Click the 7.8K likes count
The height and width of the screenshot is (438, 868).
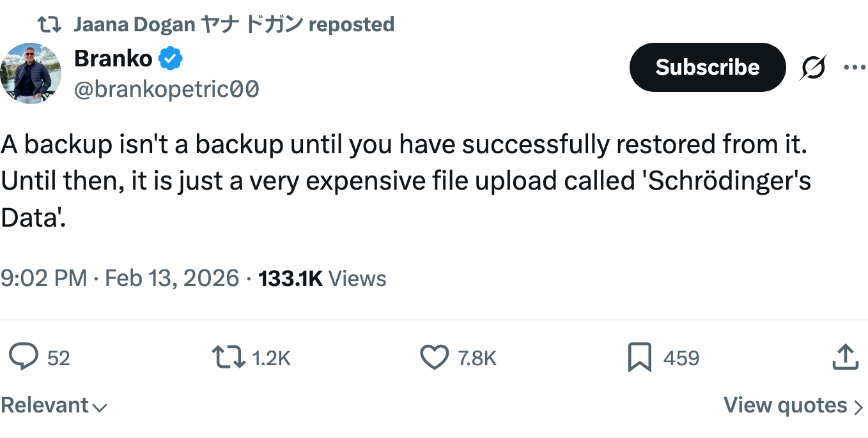point(477,358)
